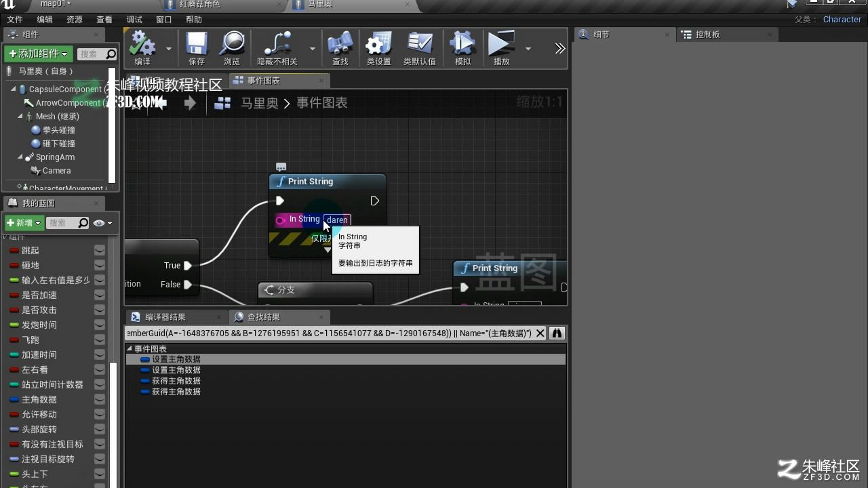
Task: Open the Play options dropdown arrow
Action: (528, 49)
